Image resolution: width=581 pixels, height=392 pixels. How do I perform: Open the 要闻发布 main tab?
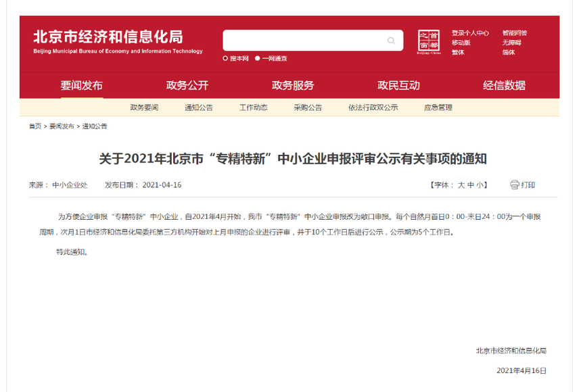pos(82,86)
